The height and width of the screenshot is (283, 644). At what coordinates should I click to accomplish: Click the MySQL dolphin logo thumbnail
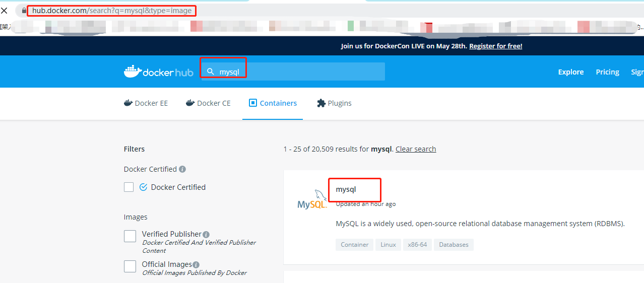(x=312, y=199)
